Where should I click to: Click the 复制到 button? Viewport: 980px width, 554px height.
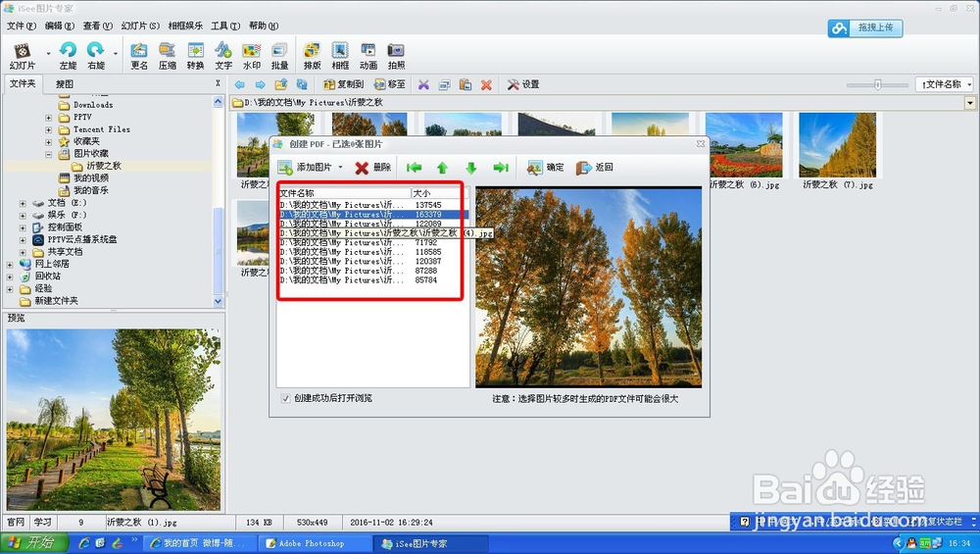[x=343, y=84]
